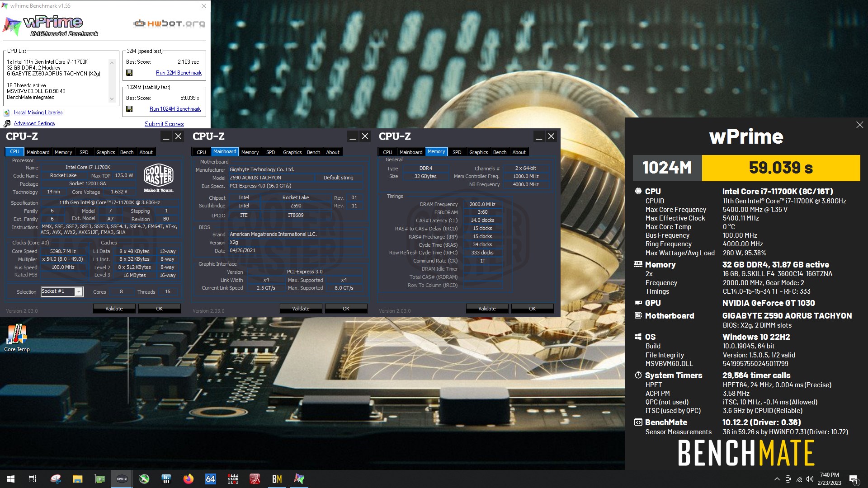Click Validate in Mainboard CPU-Z window

(x=301, y=309)
